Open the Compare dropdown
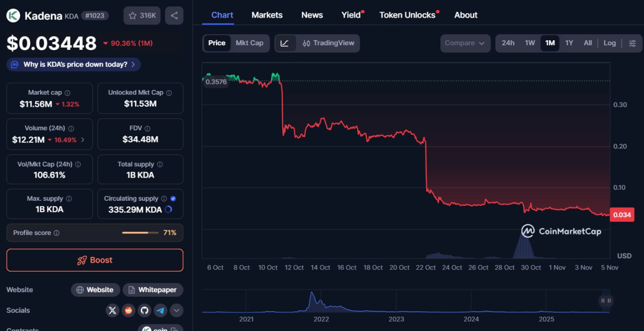644x331 pixels. tap(465, 43)
